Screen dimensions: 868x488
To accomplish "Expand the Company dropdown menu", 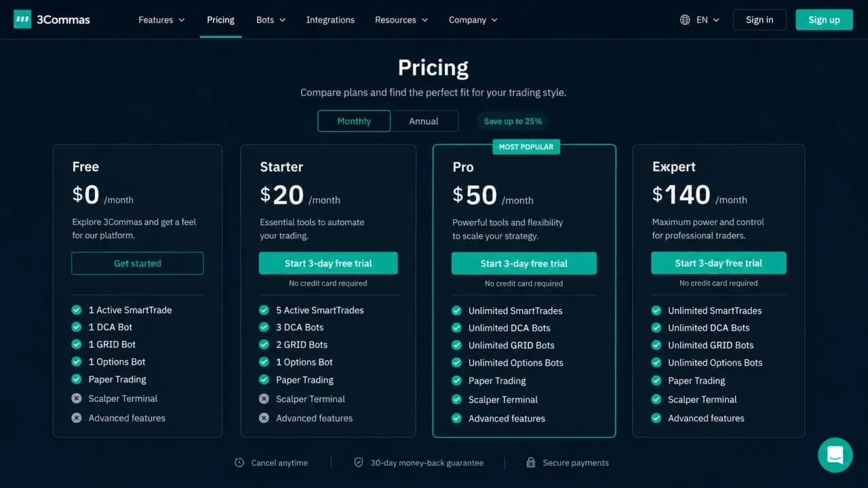I will point(473,20).
